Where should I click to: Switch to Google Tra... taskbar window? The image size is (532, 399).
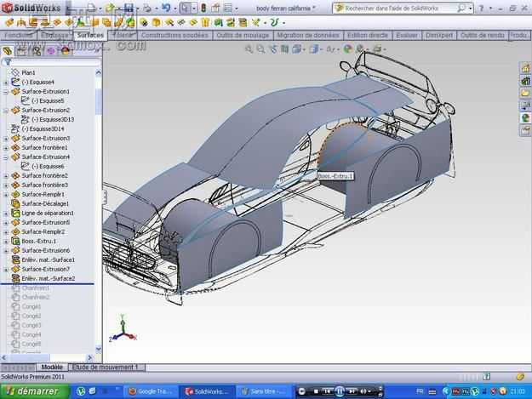[x=151, y=391]
